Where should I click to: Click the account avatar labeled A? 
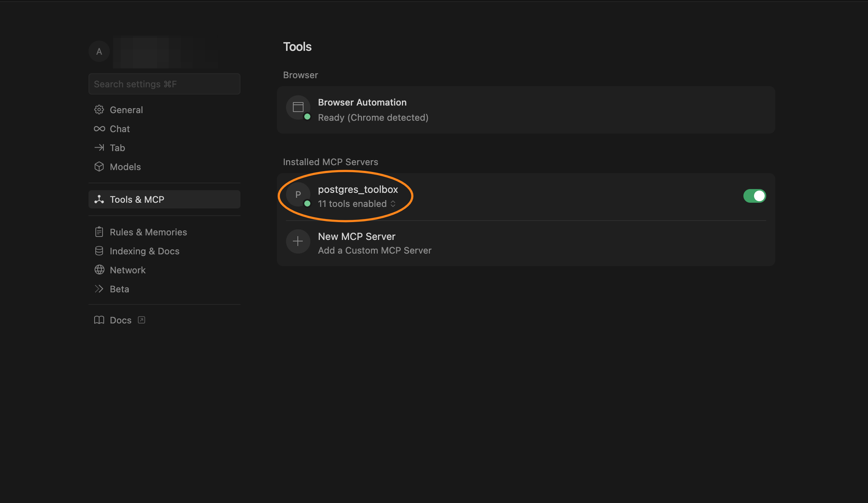coord(99,52)
